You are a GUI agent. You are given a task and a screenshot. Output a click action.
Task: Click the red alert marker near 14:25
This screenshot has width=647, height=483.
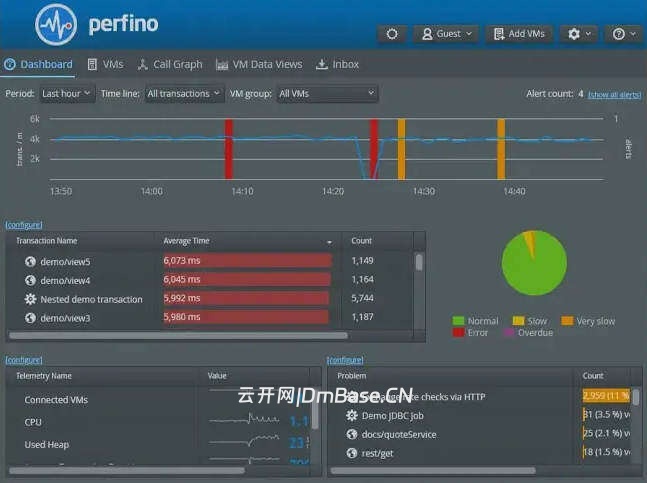374,149
